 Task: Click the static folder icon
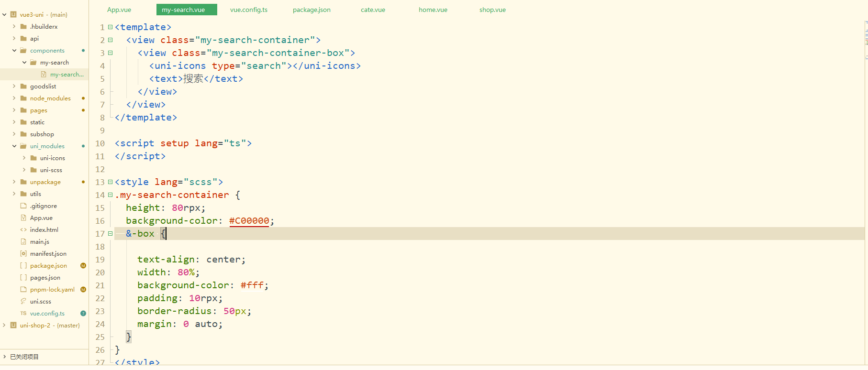[23, 122]
